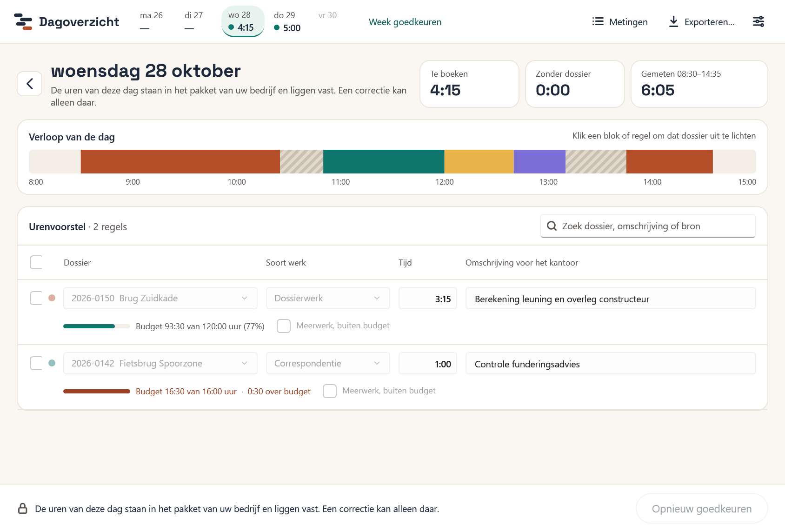Open the Correspondentie work type dropdown

[328, 363]
